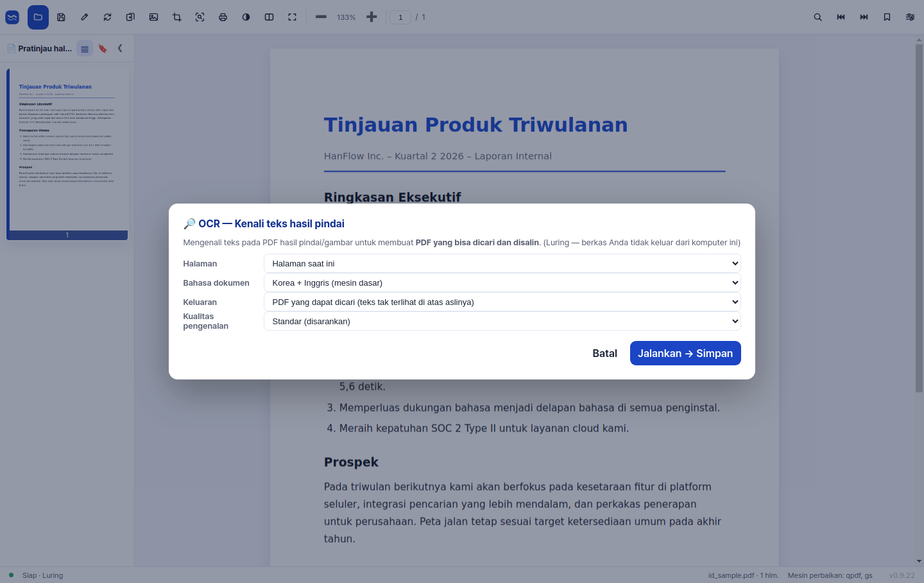The image size is (924, 583).
Task: Click the 'Ringkasan Eksekutif' heading
Action: (x=392, y=196)
